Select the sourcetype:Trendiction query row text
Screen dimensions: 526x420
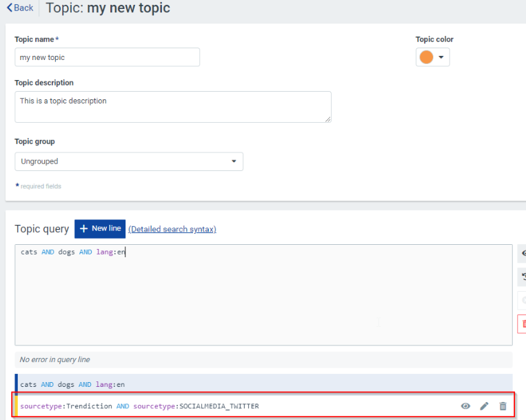point(139,406)
